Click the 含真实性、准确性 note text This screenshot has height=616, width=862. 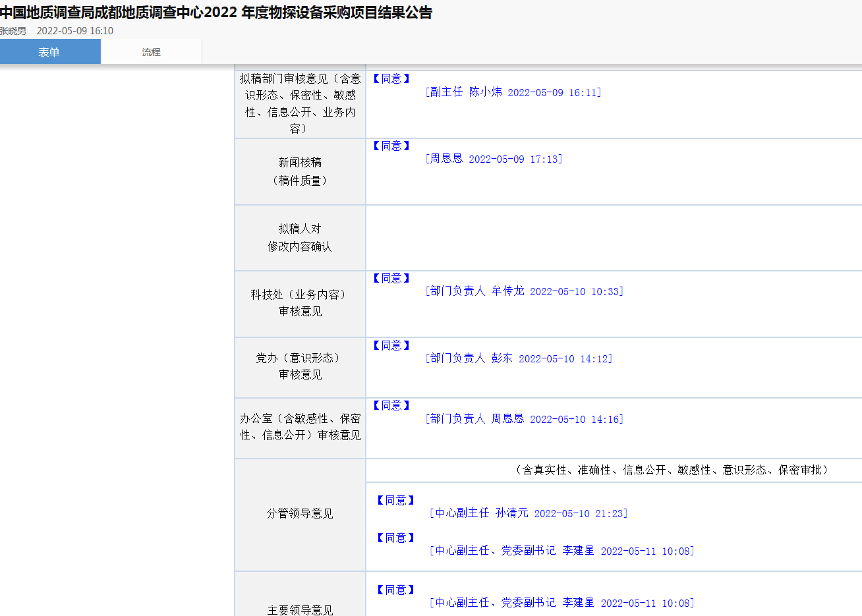[672, 470]
